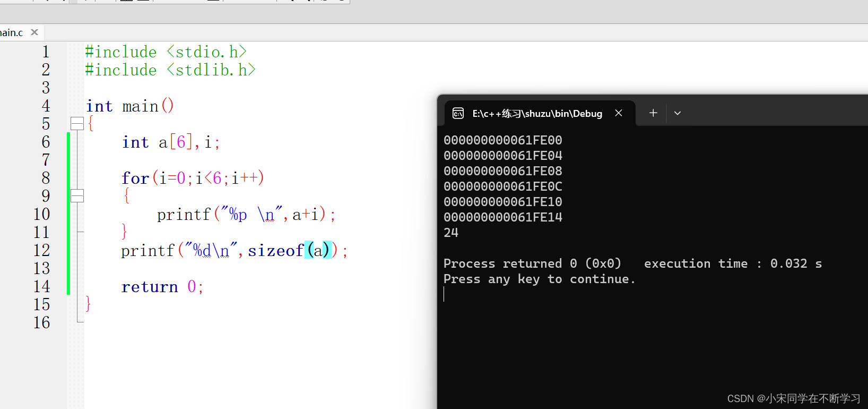868x409 pixels.
Task: Click line number 14 in the gutter
Action: (42, 286)
